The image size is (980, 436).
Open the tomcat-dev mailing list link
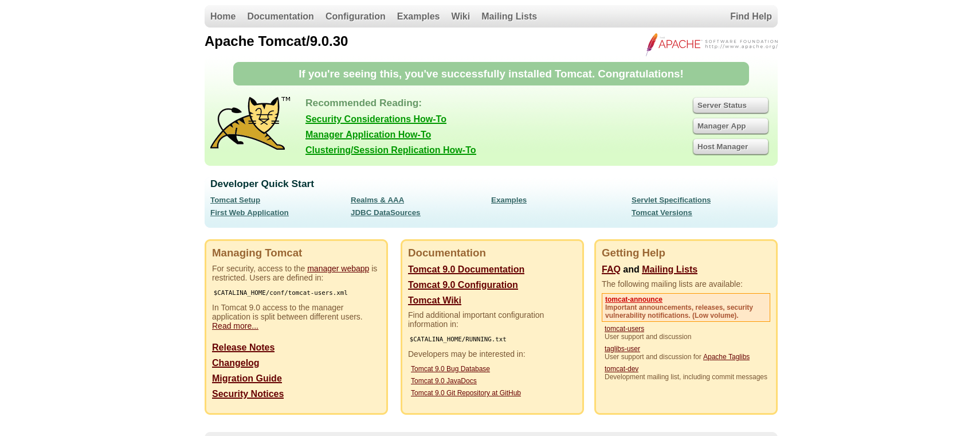coord(621,369)
